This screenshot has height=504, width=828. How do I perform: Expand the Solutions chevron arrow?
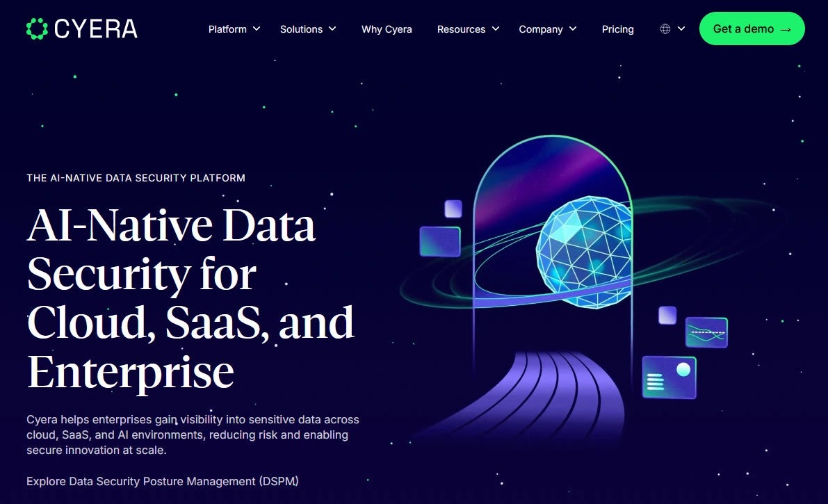pyautogui.click(x=332, y=29)
